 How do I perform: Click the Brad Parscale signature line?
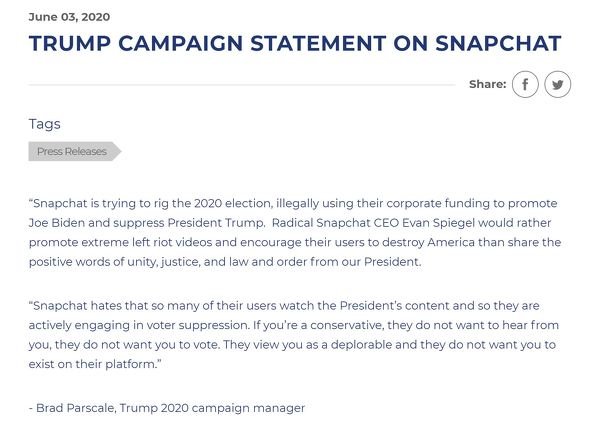click(167, 408)
